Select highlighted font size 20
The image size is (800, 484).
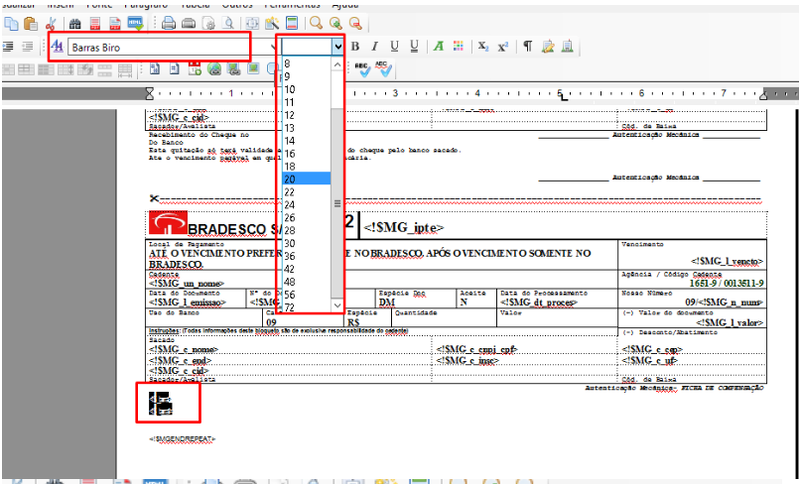[x=306, y=179]
